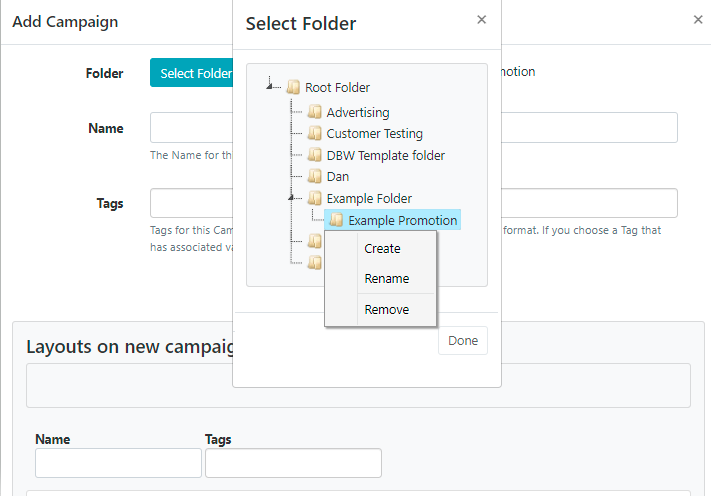Close the Select Folder dialog
This screenshot has width=711, height=496.
coord(482,19)
